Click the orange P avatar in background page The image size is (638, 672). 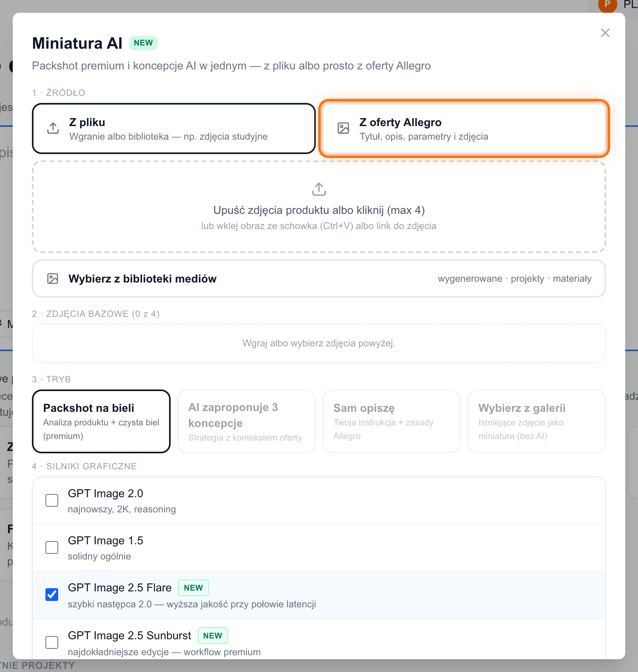point(608,5)
